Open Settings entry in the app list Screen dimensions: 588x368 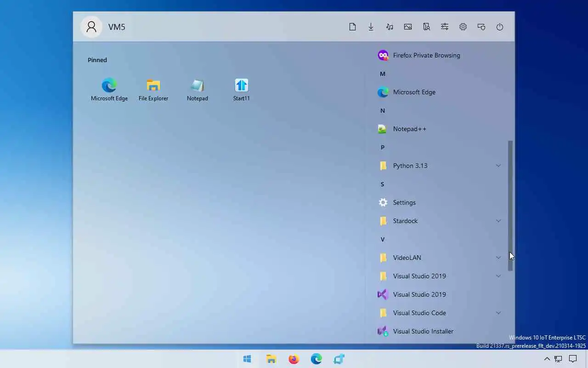439,202
